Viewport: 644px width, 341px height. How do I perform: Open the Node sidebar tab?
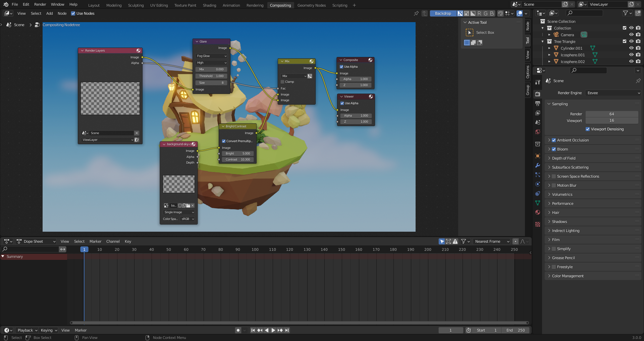(x=528, y=26)
